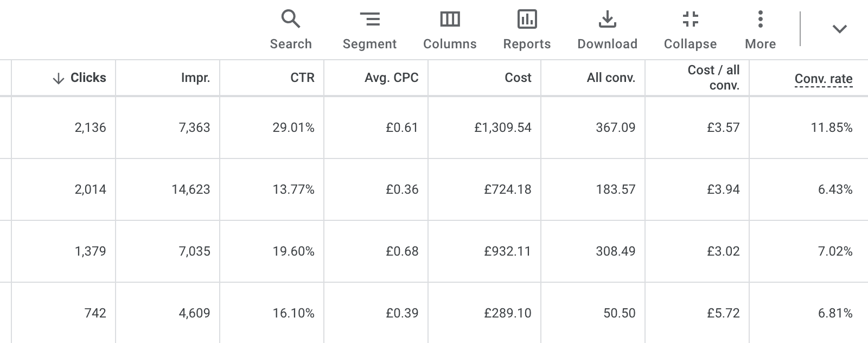
Task: Open the Search icon in the toolbar
Action: [x=291, y=19]
